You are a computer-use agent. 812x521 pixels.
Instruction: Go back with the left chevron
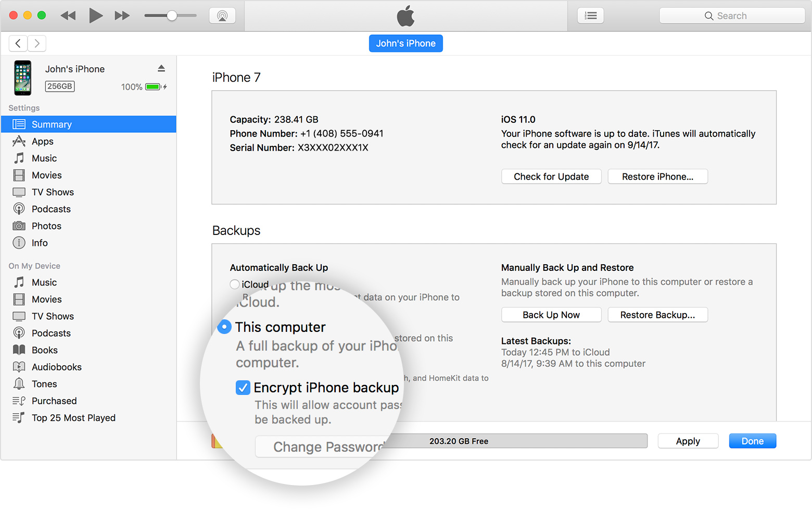[18, 43]
